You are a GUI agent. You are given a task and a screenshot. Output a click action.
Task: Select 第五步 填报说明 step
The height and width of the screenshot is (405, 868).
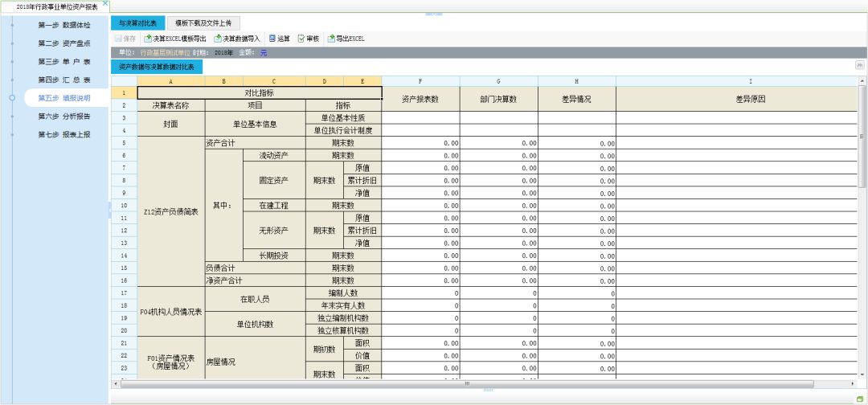pyautogui.click(x=65, y=98)
